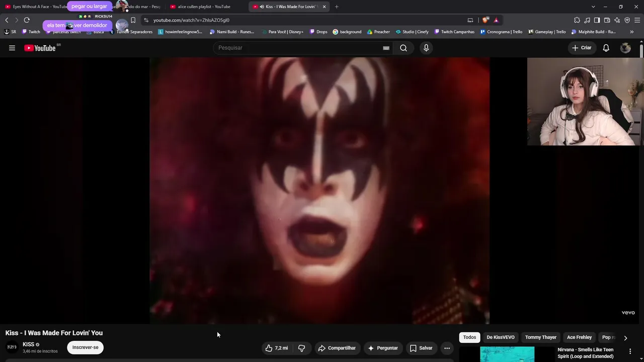Click the Compartilhar share button
Viewport: 644px width, 362px height.
click(337, 348)
